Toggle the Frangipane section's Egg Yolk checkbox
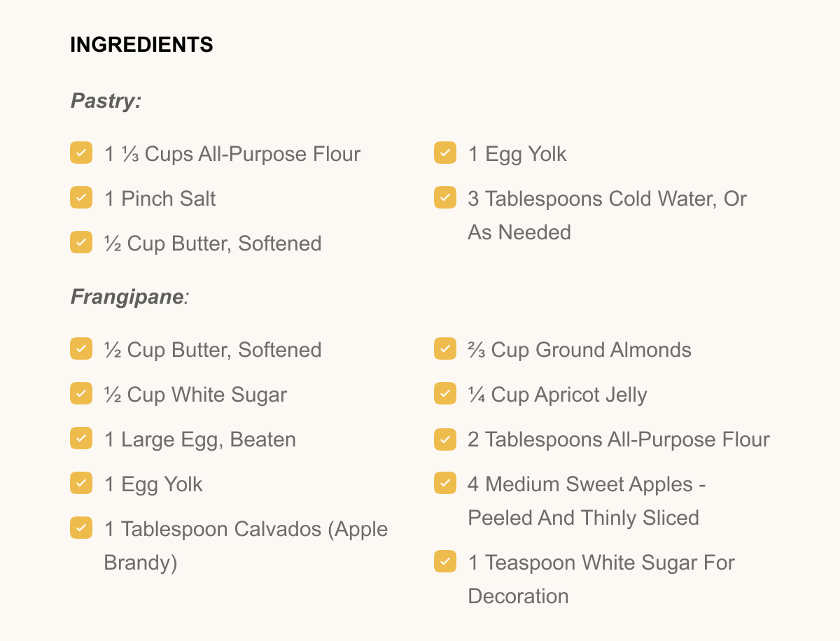The width and height of the screenshot is (840, 641). [x=81, y=484]
